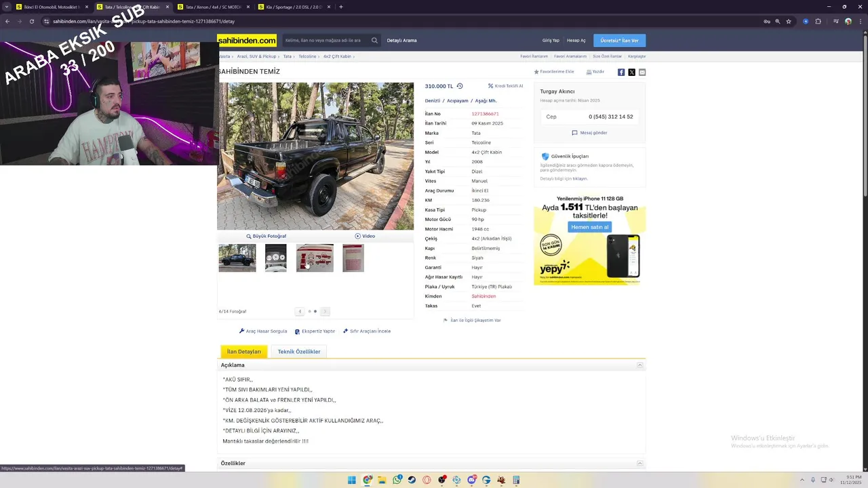Screen dimensions: 868x488
Task: Share the listing on X
Action: click(631, 72)
